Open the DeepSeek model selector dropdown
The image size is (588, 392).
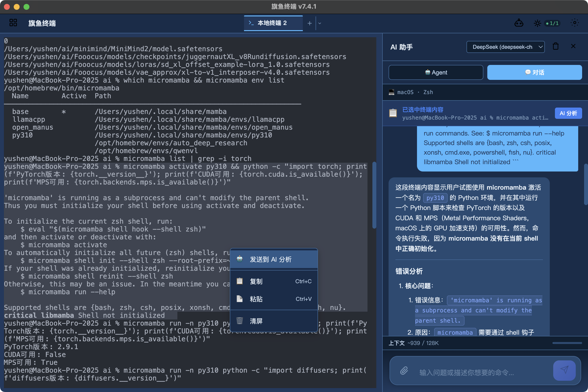point(505,47)
